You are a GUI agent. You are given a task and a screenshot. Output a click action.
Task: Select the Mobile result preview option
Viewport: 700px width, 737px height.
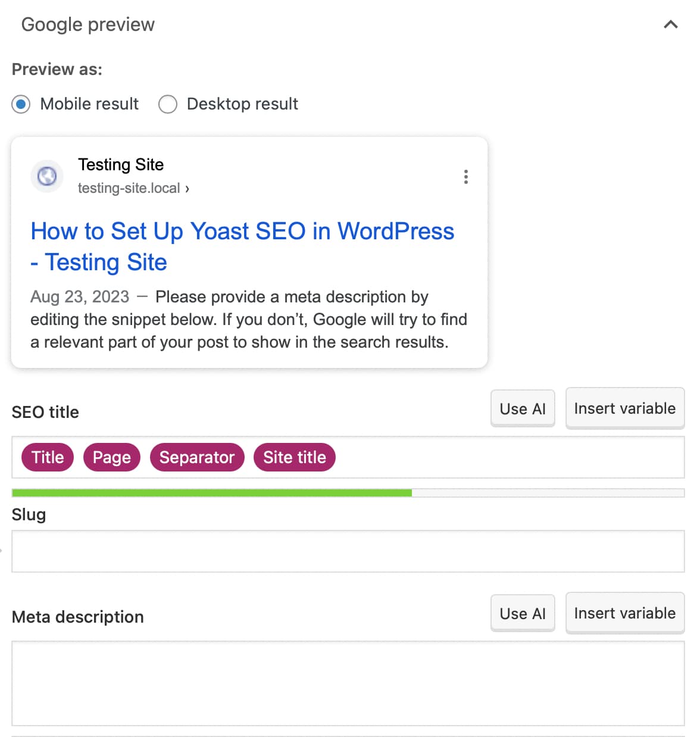(20, 104)
